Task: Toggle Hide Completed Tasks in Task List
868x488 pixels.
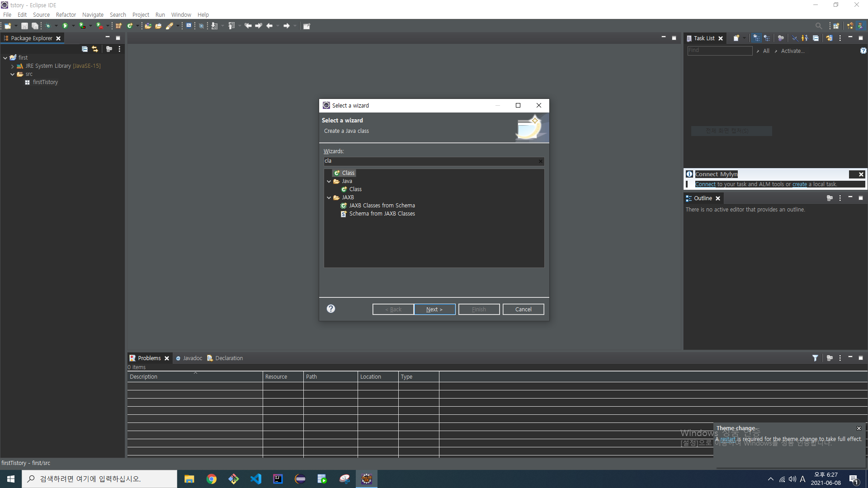Action: [x=795, y=38]
